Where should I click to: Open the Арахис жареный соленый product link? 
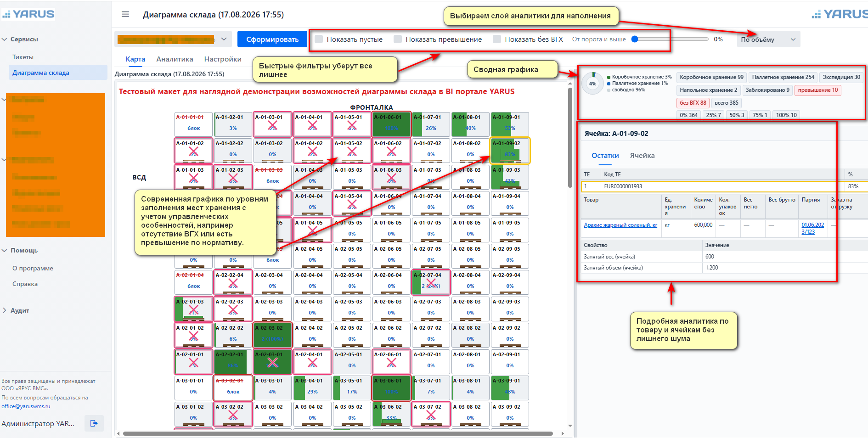620,225
